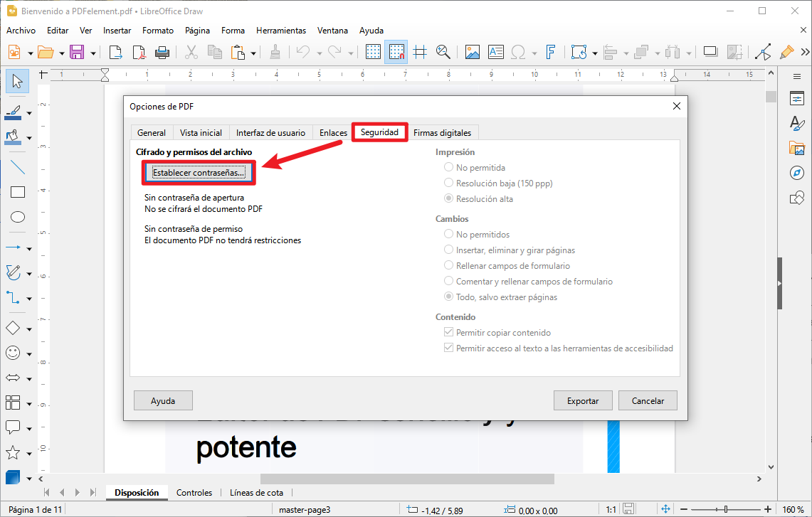Click the Undo arrow icon

303,52
